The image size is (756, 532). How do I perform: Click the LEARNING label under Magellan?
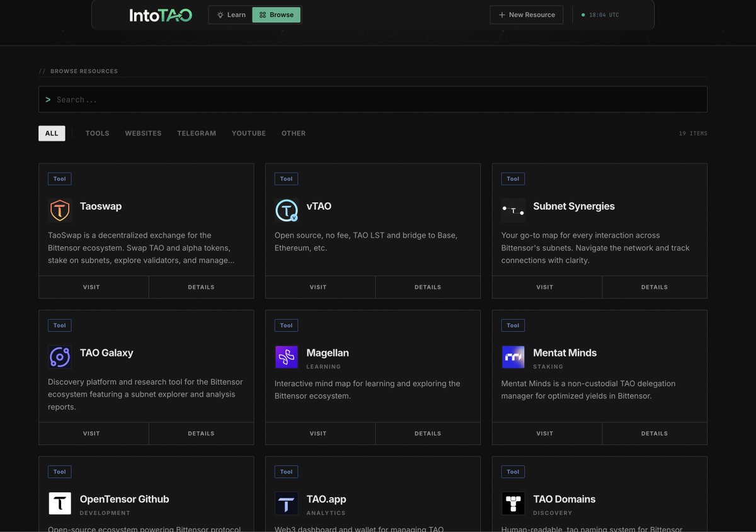tap(324, 366)
